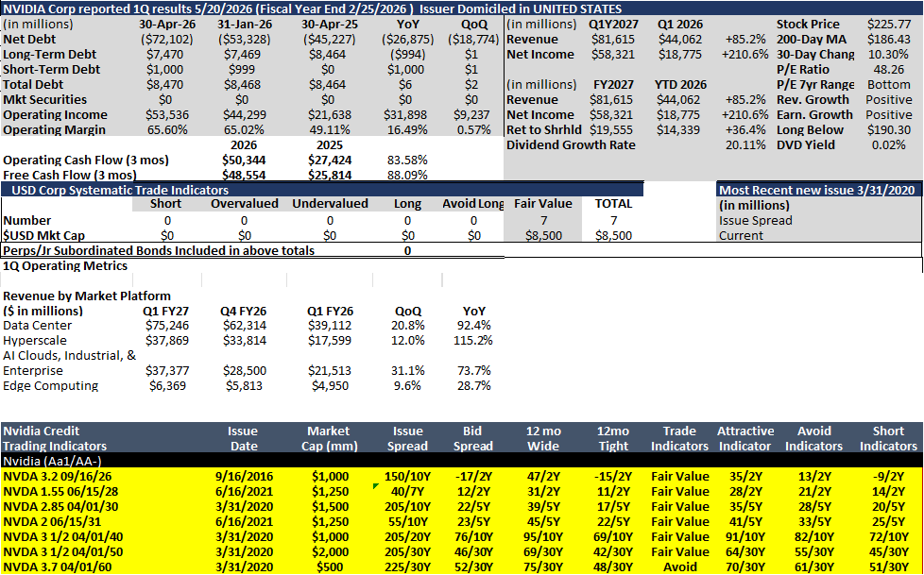Select the Perps/Jr Subordinated Bonds value 0
The image size is (924, 575).
(407, 250)
